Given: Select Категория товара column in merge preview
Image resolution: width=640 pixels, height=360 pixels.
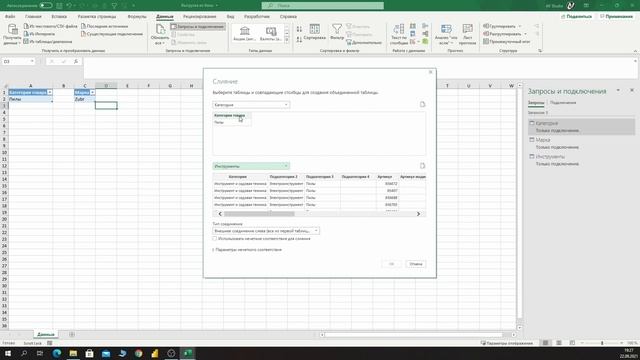Looking at the screenshot, I should 230,116.
